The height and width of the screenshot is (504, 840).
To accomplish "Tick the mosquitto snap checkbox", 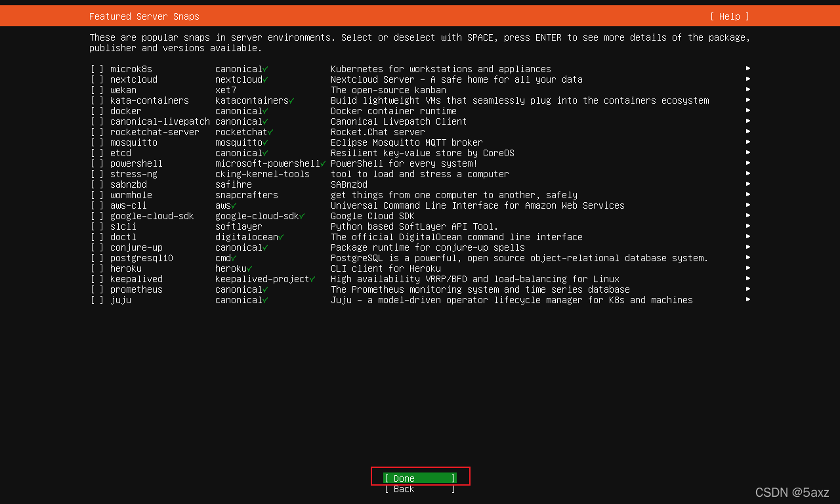I will pyautogui.click(x=97, y=142).
